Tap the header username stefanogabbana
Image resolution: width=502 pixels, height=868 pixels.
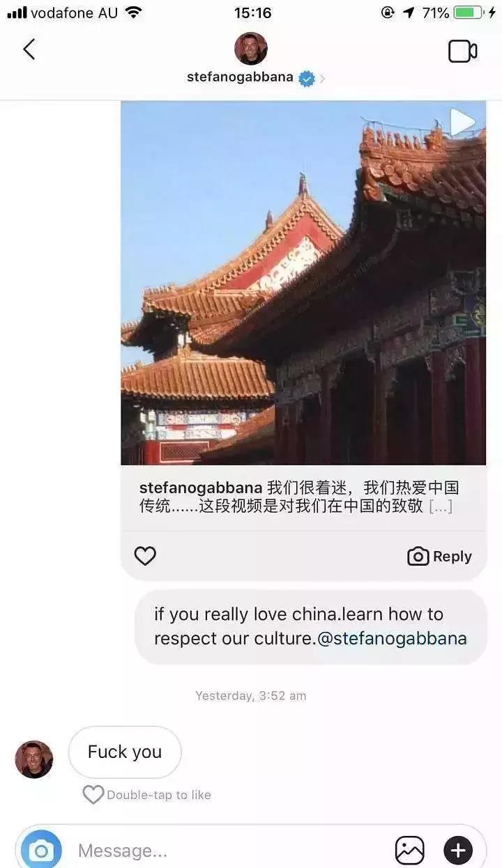[x=240, y=77]
